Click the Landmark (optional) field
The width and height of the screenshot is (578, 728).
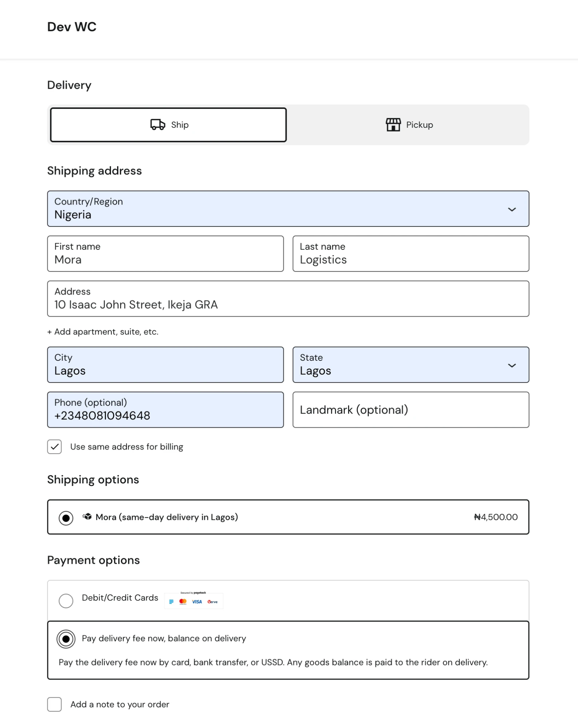[x=411, y=409]
